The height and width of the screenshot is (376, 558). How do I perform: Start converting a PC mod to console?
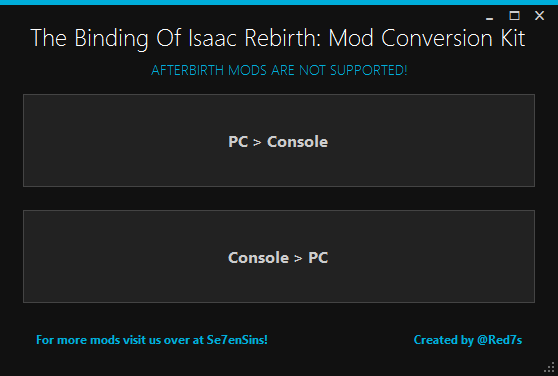click(279, 141)
